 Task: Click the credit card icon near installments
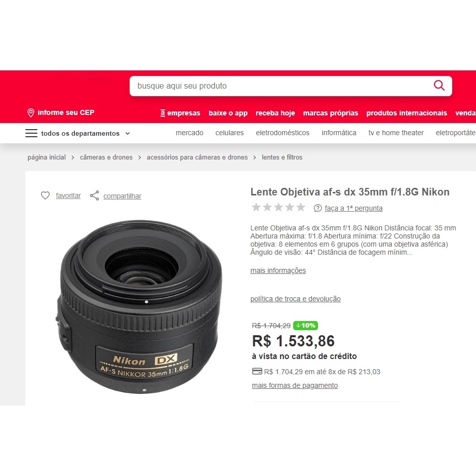coord(257,371)
